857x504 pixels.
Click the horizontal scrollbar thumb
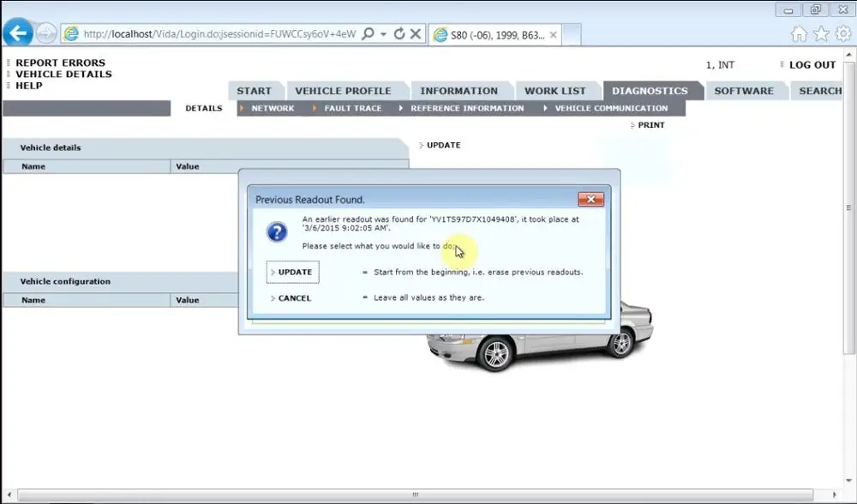coord(416,495)
